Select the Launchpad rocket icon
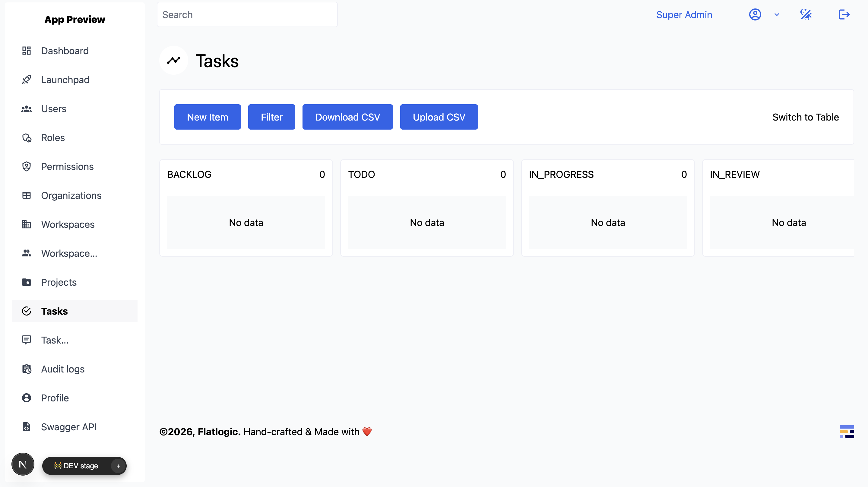Image resolution: width=868 pixels, height=487 pixels. pyautogui.click(x=27, y=80)
